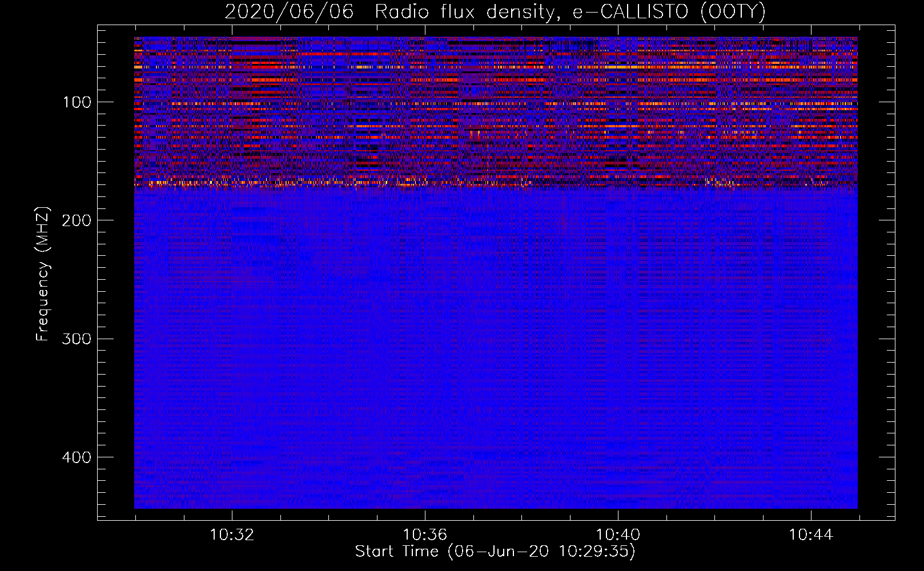This screenshot has height=571, width=924.
Task: Select the 400 frequency tick label
Action: coord(76,457)
